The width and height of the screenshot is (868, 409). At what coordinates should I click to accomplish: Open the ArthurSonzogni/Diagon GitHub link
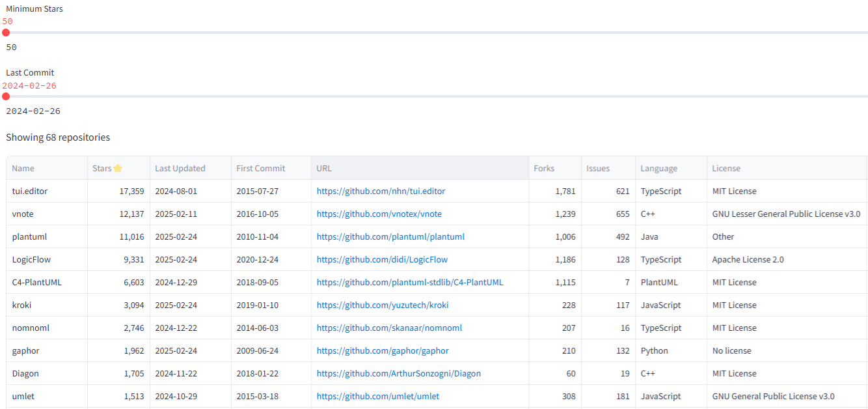399,374
